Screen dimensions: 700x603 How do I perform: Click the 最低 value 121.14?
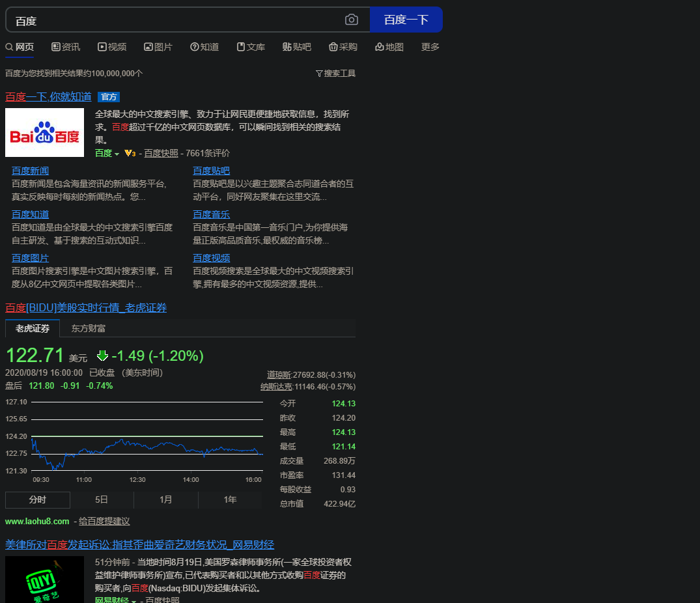pyautogui.click(x=344, y=446)
